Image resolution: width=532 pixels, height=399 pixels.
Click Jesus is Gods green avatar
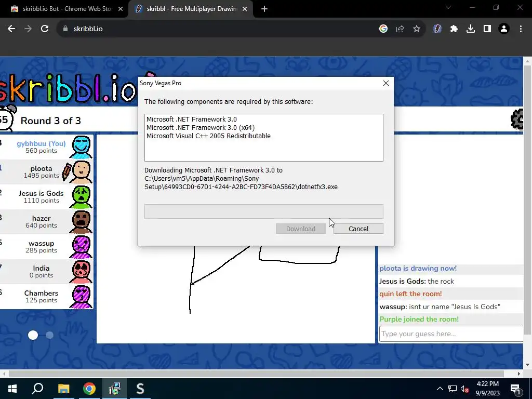[x=81, y=197]
